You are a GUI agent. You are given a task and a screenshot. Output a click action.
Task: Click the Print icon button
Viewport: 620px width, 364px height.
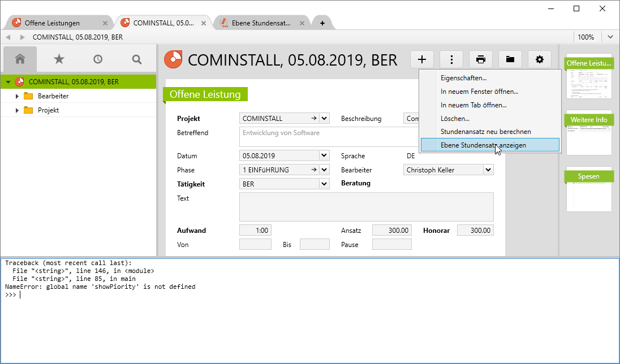(x=481, y=59)
